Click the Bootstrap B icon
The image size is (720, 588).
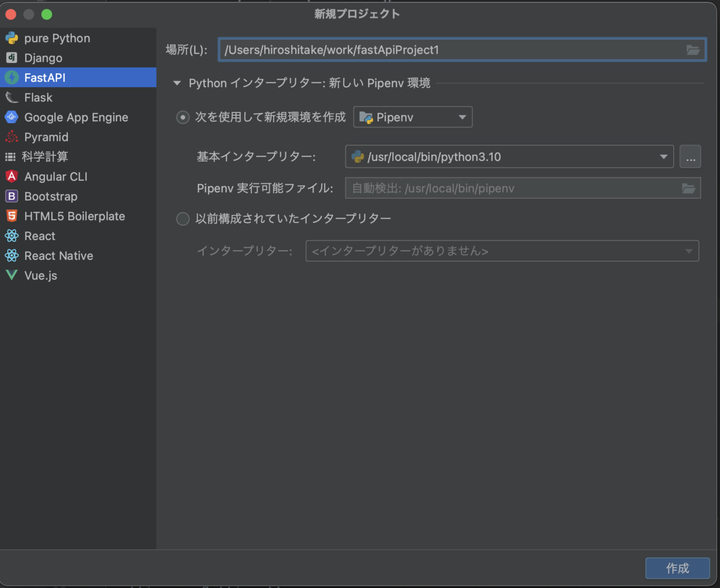[11, 197]
